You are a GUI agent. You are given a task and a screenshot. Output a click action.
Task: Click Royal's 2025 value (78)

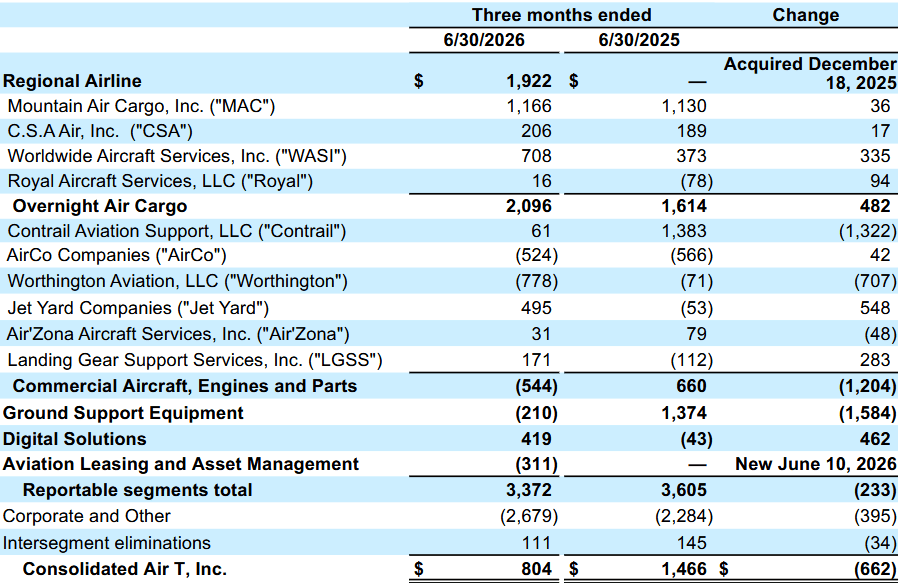(696, 181)
